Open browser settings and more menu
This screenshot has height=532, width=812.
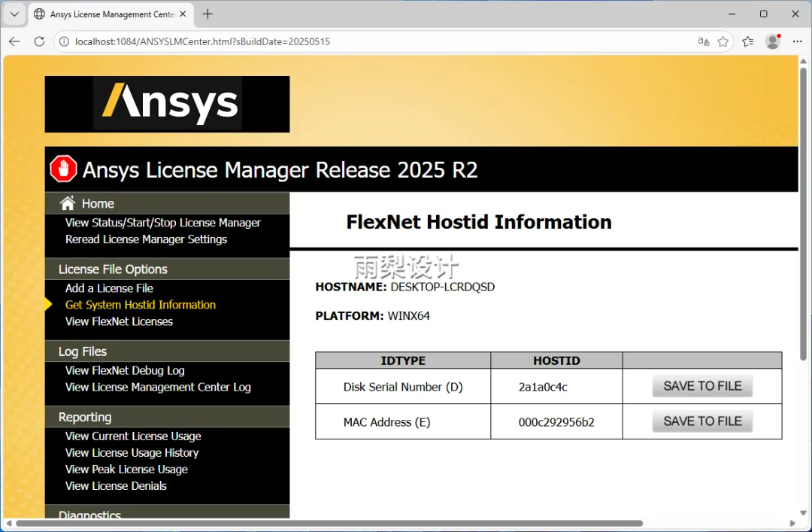[x=798, y=41]
